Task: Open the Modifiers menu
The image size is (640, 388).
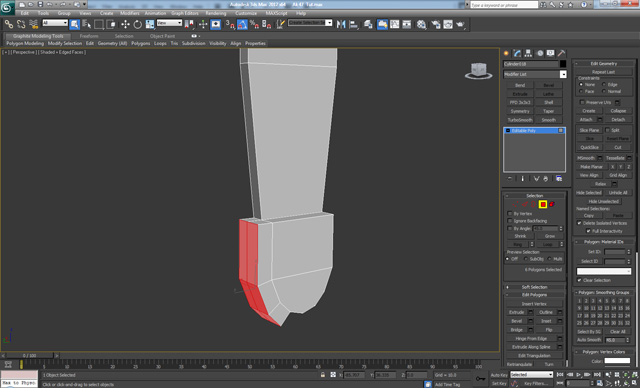Action: [x=130, y=13]
